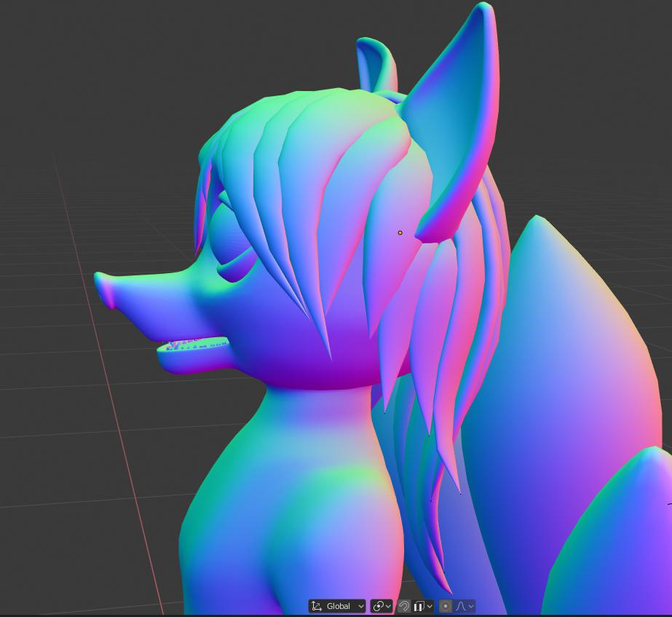The height and width of the screenshot is (617, 672).
Task: Open the proportional editing falloff dropdown
Action: point(465,606)
